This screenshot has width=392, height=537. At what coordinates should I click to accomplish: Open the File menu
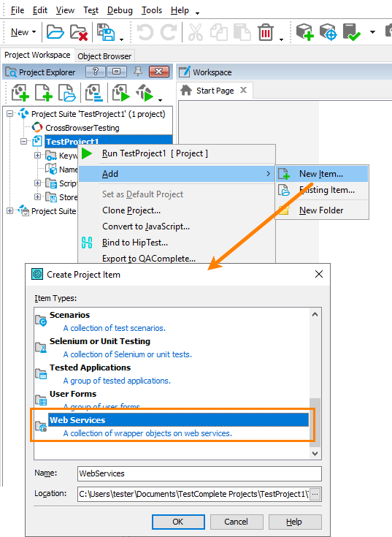click(x=18, y=10)
